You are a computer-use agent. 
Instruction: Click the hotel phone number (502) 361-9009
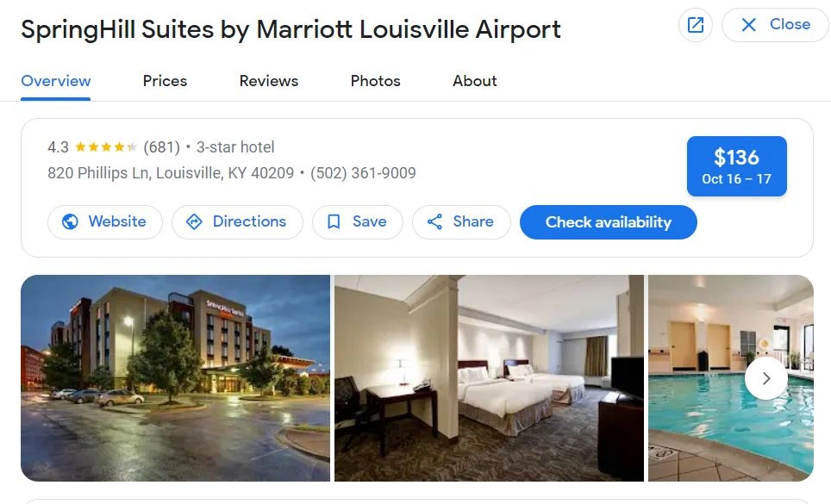tap(363, 173)
